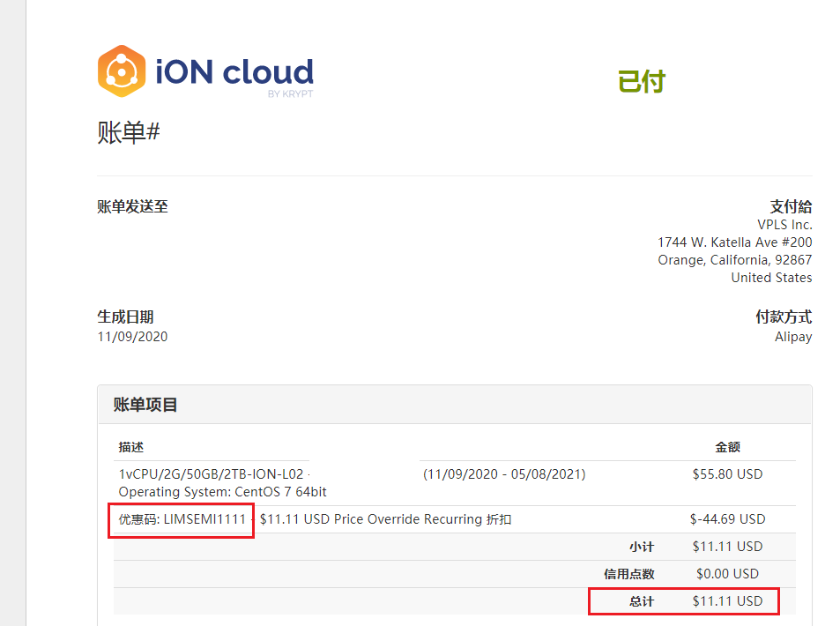
Task: Click the 优惠码: LIMSEMI1111 promo code
Action: [182, 519]
